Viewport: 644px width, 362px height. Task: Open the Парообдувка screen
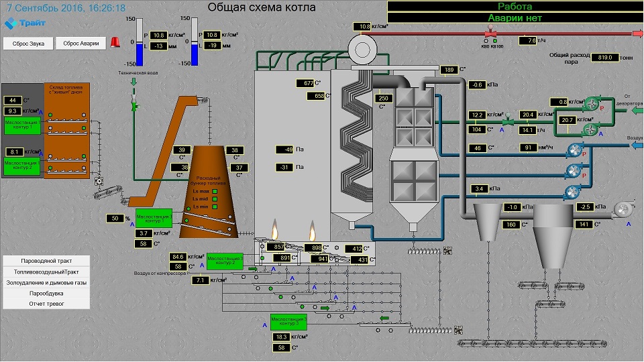coord(46,293)
